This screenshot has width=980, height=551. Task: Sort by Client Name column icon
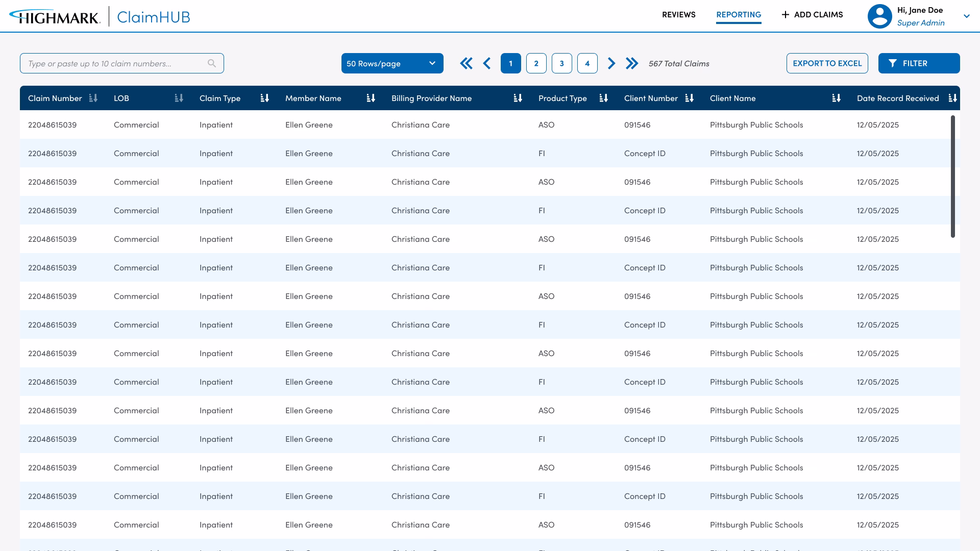836,98
